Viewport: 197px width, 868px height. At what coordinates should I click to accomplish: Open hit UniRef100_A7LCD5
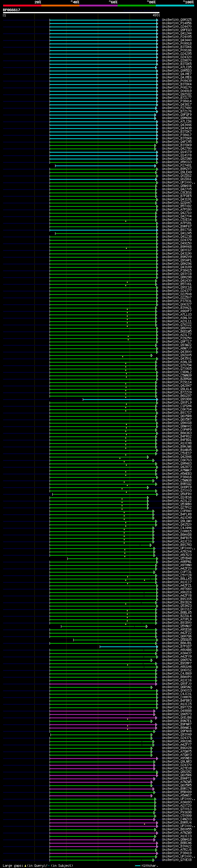click(177, 67)
